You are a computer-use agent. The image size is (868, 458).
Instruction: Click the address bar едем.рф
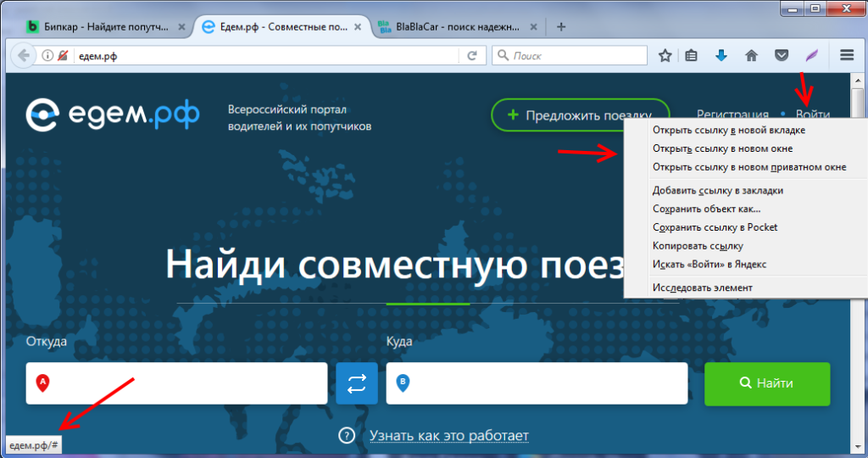(x=265, y=55)
